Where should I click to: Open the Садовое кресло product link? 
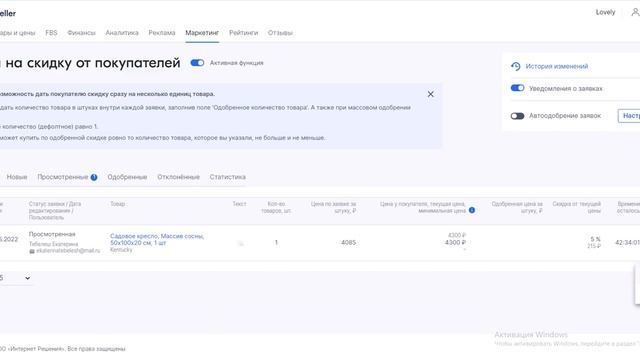157,239
